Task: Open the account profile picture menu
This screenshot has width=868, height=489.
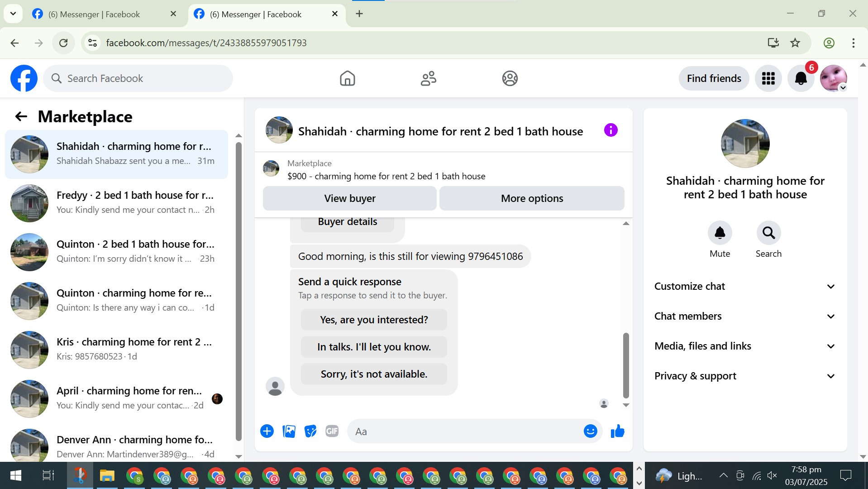Action: [833, 78]
